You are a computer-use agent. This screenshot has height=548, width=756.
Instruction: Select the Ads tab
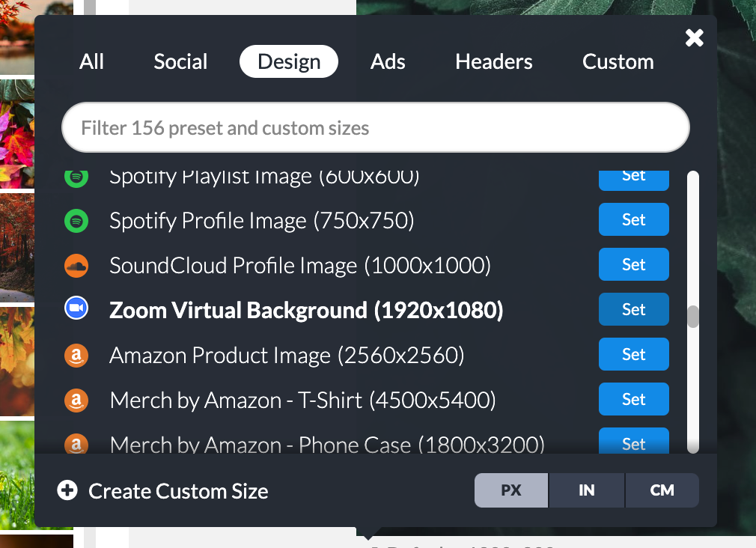(x=388, y=61)
